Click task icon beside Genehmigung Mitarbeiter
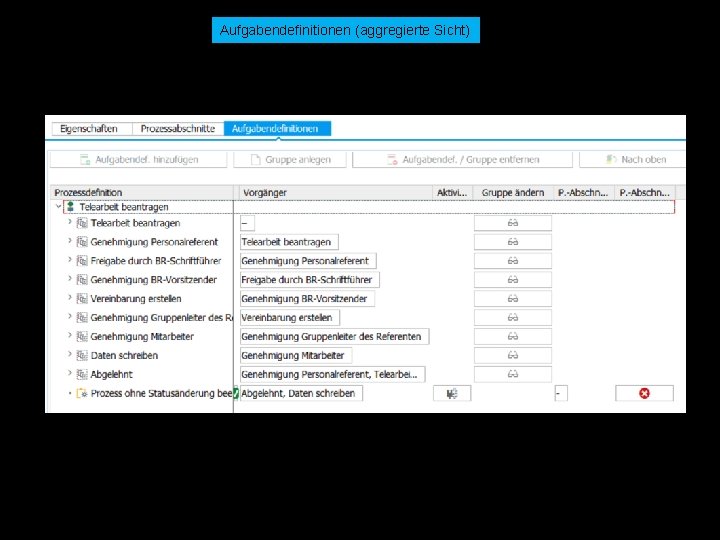The height and width of the screenshot is (540, 720). 82,337
